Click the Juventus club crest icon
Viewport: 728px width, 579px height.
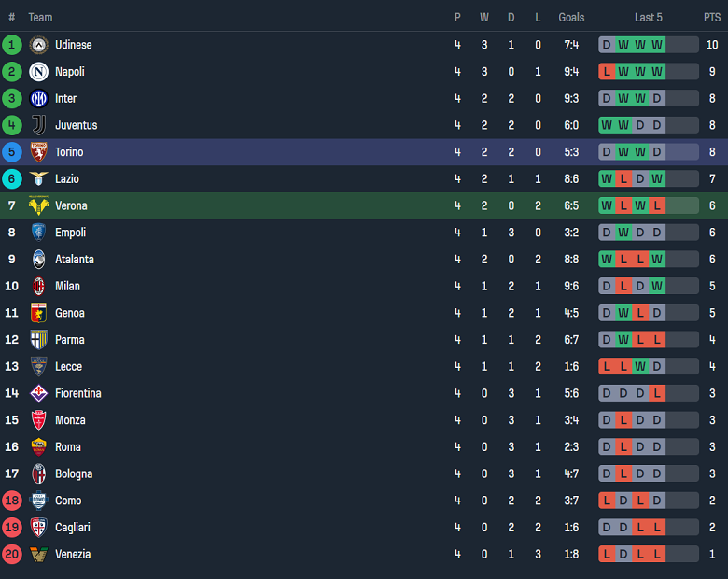click(38, 125)
